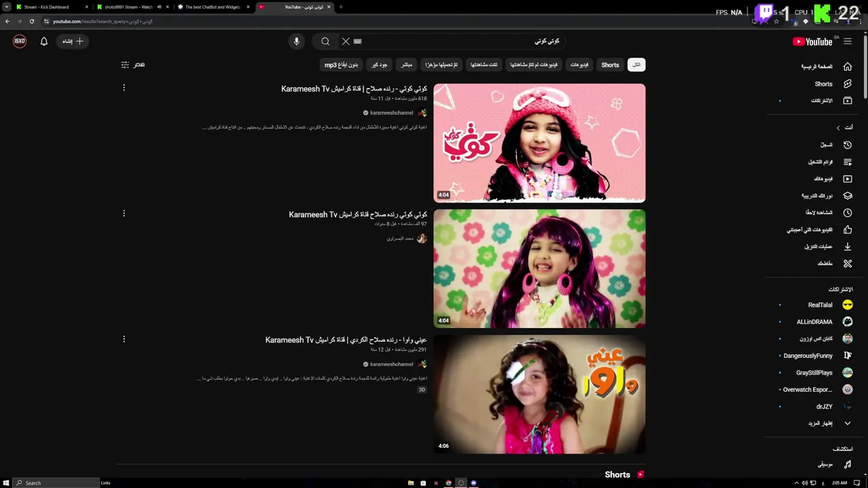Switch to The best ChatBot and Widgets tab
This screenshot has height=488, width=868.
point(212,7)
